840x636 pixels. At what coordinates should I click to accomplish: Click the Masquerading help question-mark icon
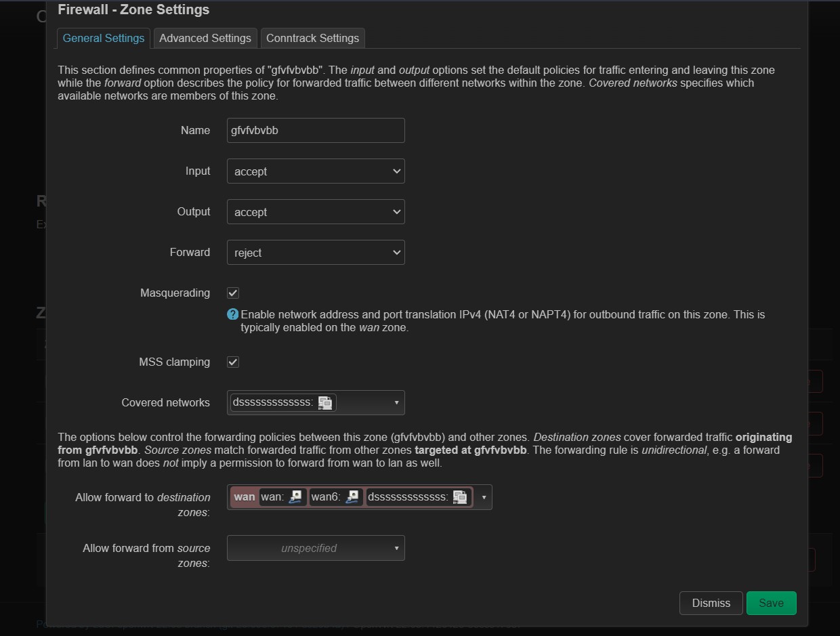click(x=232, y=314)
